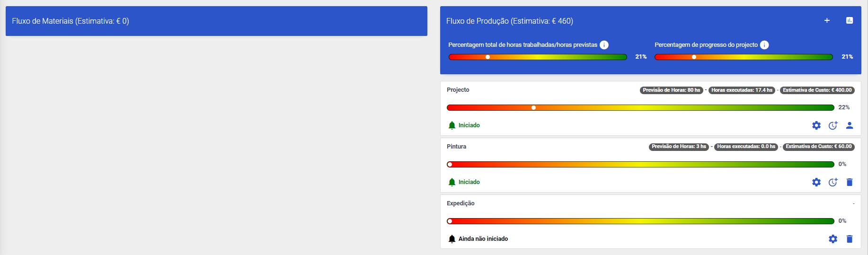Click info icon beside progresso do projecto
This screenshot has height=255, width=868.
(764, 45)
